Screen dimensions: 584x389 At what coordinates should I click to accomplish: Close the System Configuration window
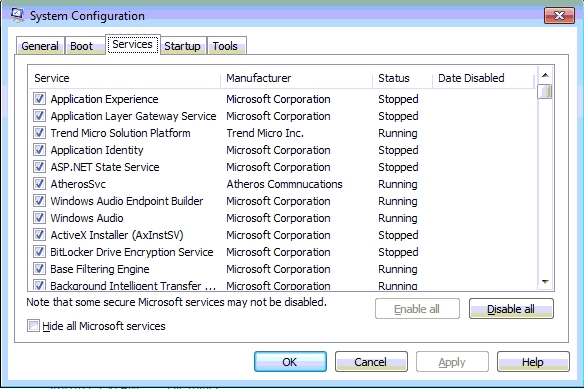559,15
